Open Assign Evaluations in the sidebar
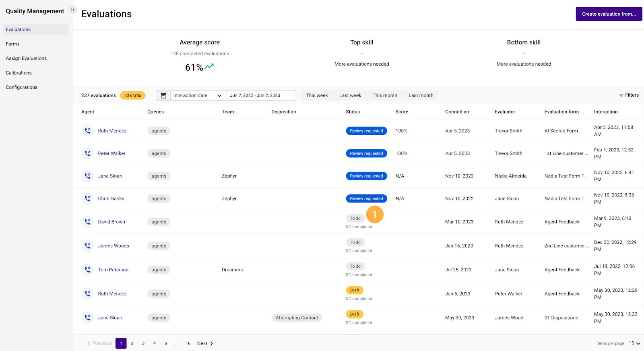The width and height of the screenshot is (644, 351). 26,58
